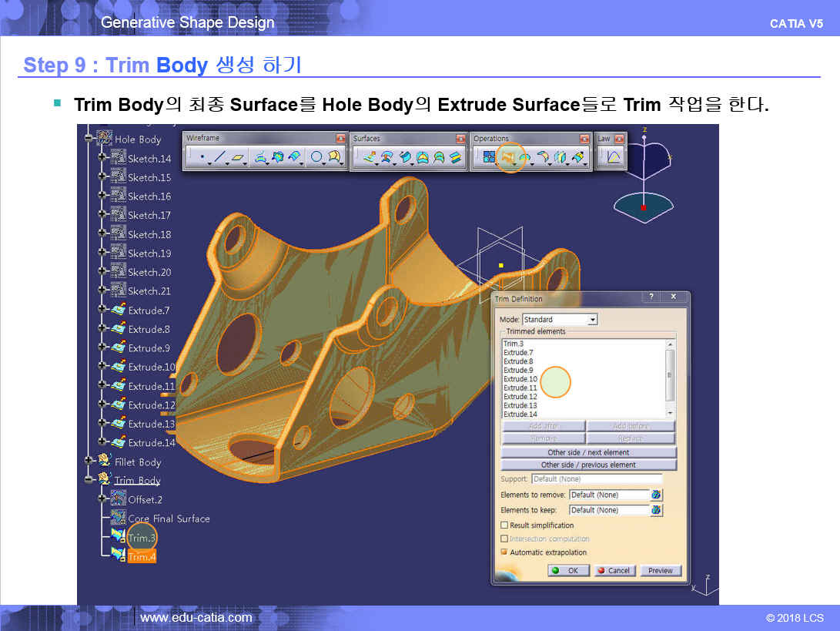Click the Elements to remove selector icon
840x631 pixels.
[657, 495]
